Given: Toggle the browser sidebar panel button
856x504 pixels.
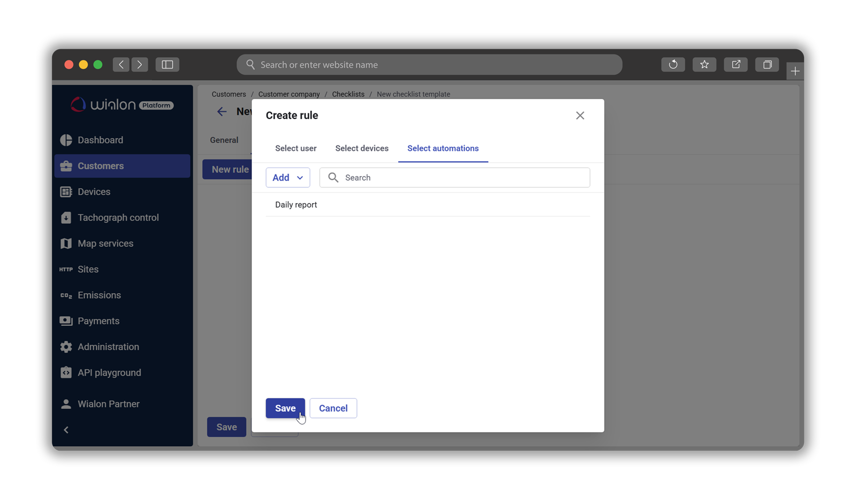Looking at the screenshot, I should pyautogui.click(x=167, y=65).
